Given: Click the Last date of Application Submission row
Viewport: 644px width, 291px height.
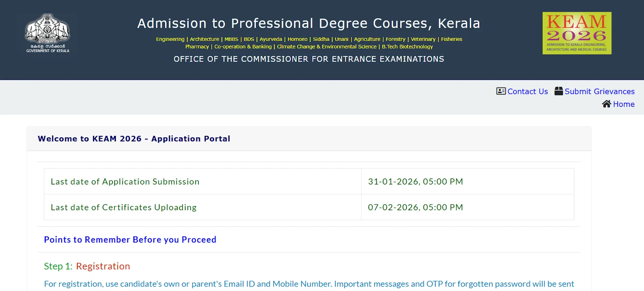Looking at the screenshot, I should [125, 181].
